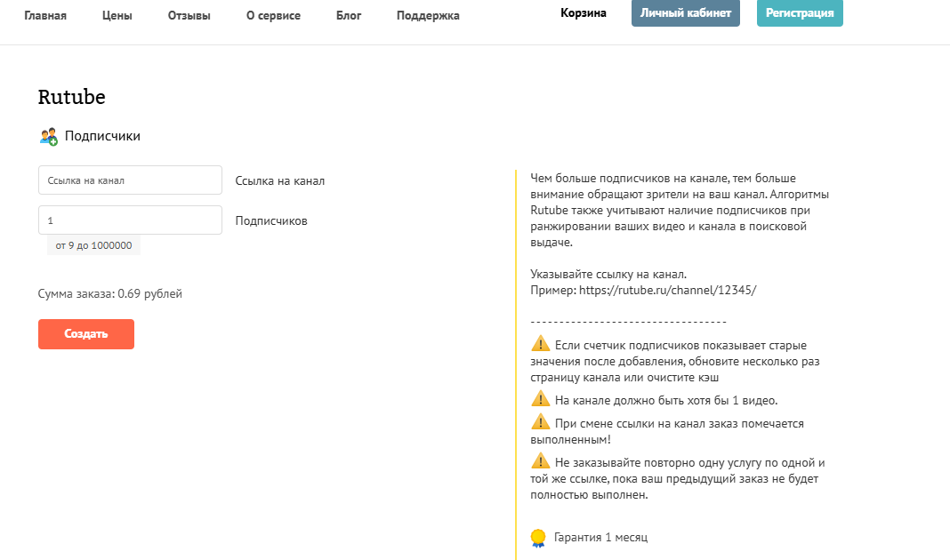Screen dimensions: 950x560
Task: Click the Сумма заказа: 0.69 рублей text
Action: point(110,293)
